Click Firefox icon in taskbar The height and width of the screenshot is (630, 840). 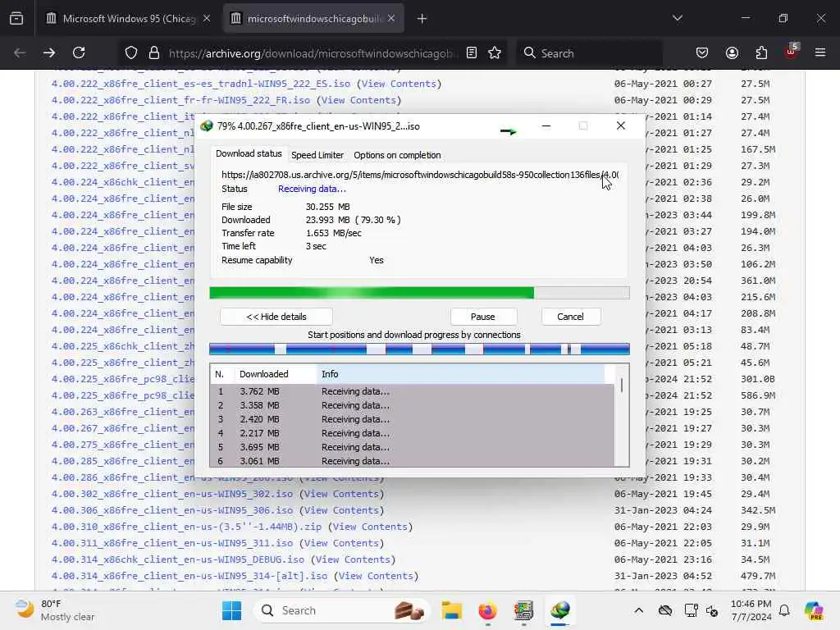[487, 610]
